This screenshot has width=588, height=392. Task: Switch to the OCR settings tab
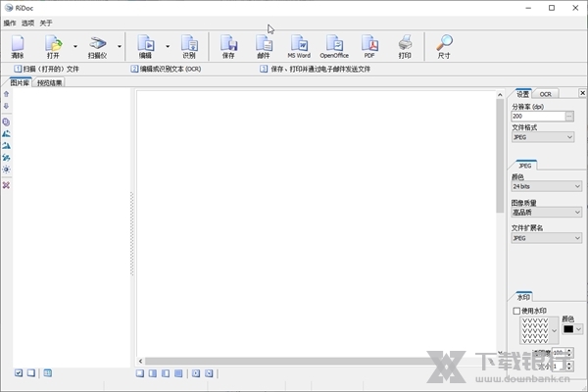coord(545,94)
